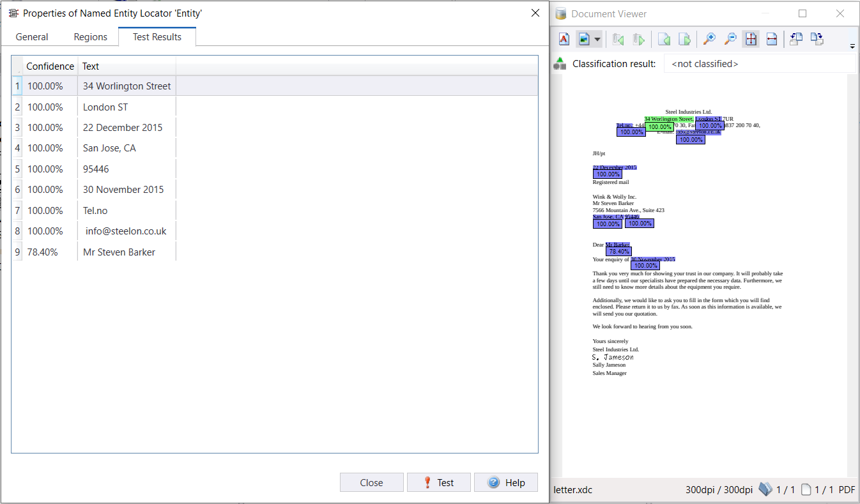Zoom in on the document
Image resolution: width=860 pixels, height=504 pixels.
tap(709, 40)
